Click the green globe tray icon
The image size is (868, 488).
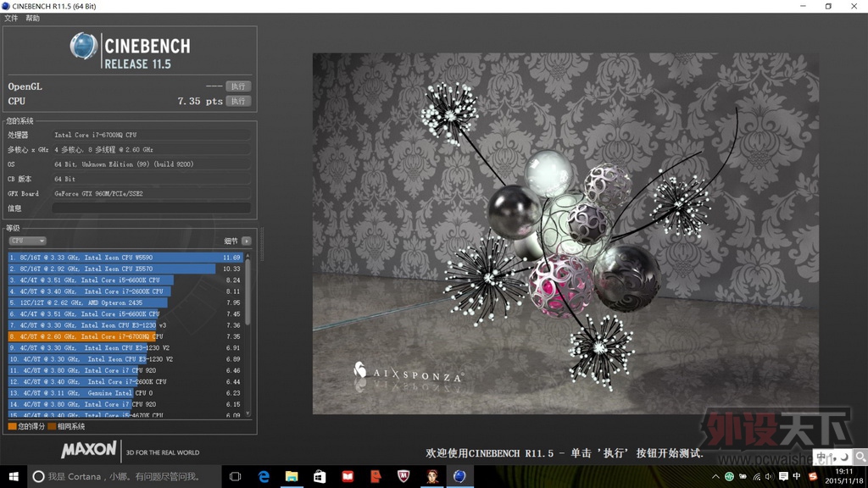(729, 476)
